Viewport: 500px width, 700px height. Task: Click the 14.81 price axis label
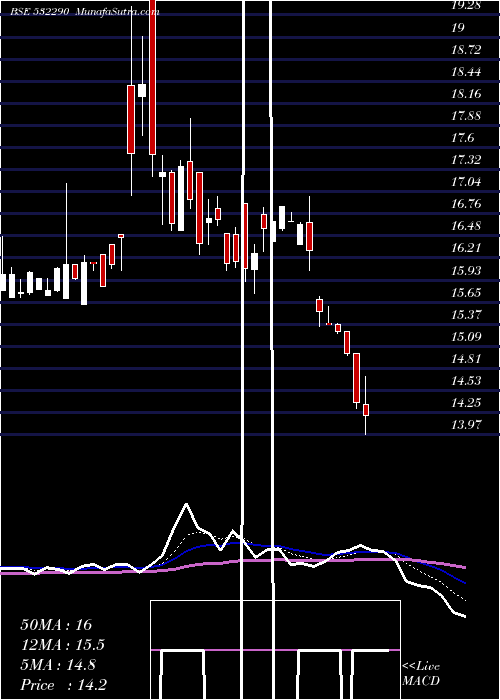(x=466, y=358)
